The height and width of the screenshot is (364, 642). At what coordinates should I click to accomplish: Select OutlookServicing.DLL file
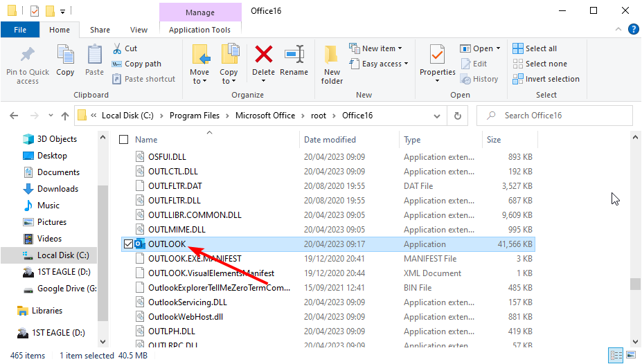tap(188, 302)
